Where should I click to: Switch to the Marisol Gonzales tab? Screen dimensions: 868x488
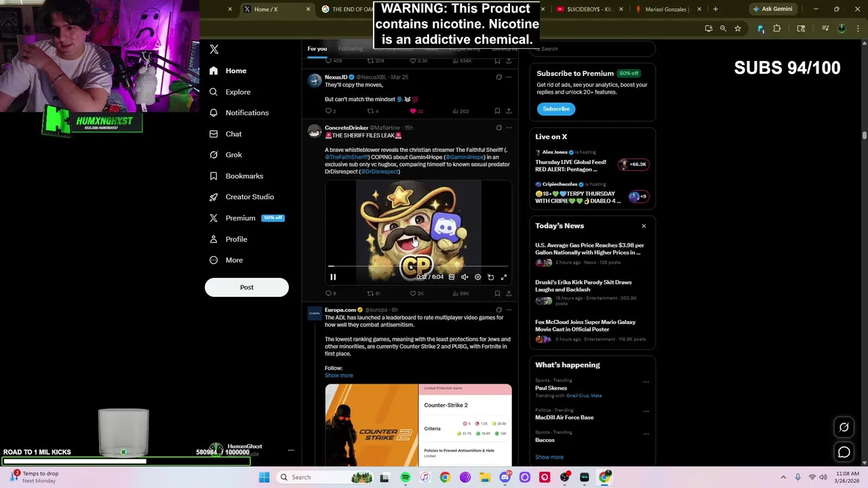668,9
